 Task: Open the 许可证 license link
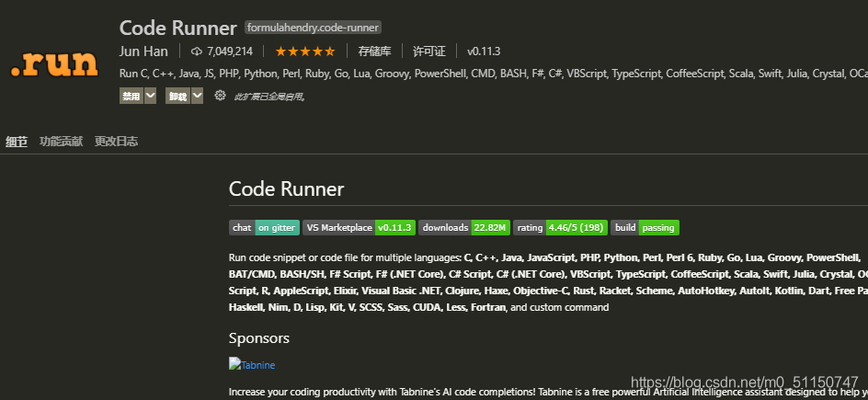(x=429, y=51)
